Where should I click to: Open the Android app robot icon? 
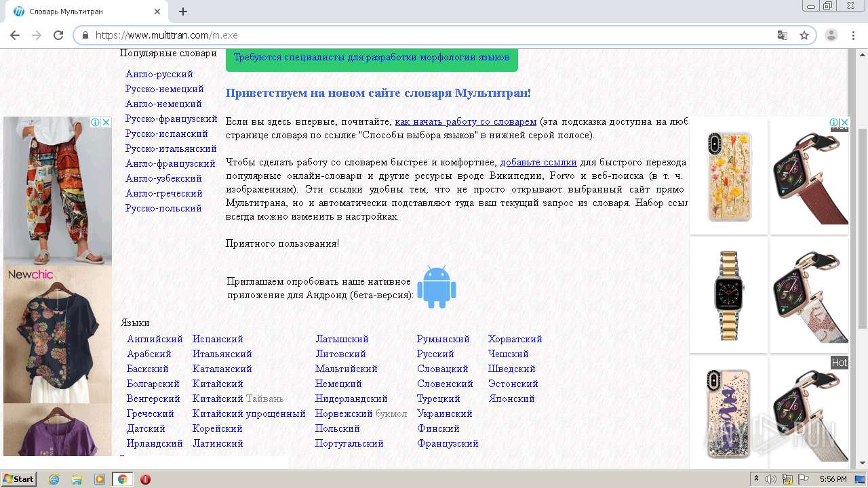tap(437, 287)
